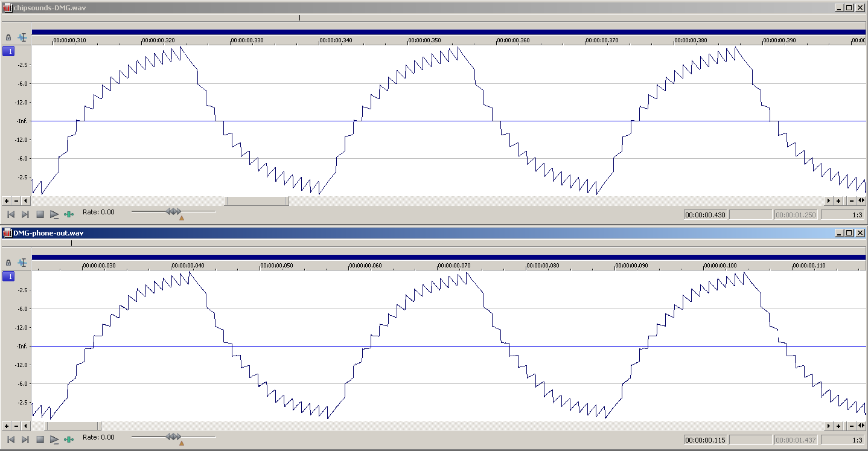The image size is (868, 451).
Task: Click the 1:3 zoom ratio in DMG-phone-out.wav
Action: [x=843, y=440]
